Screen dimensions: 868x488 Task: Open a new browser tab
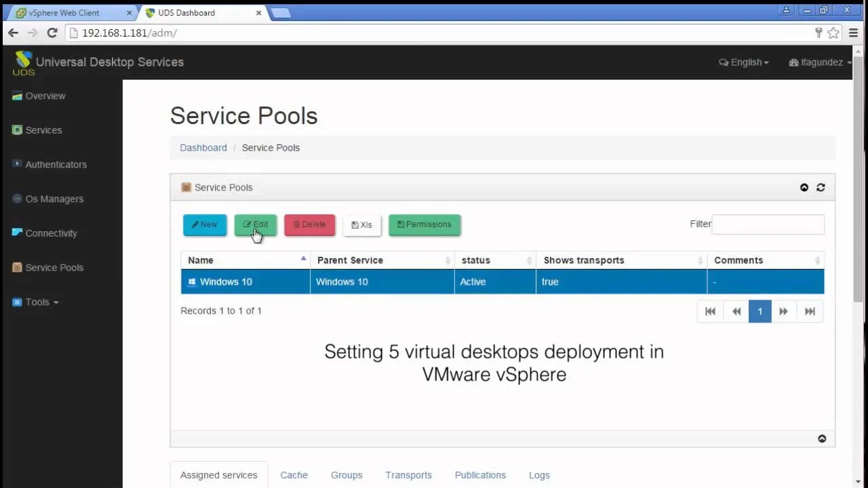coord(281,13)
